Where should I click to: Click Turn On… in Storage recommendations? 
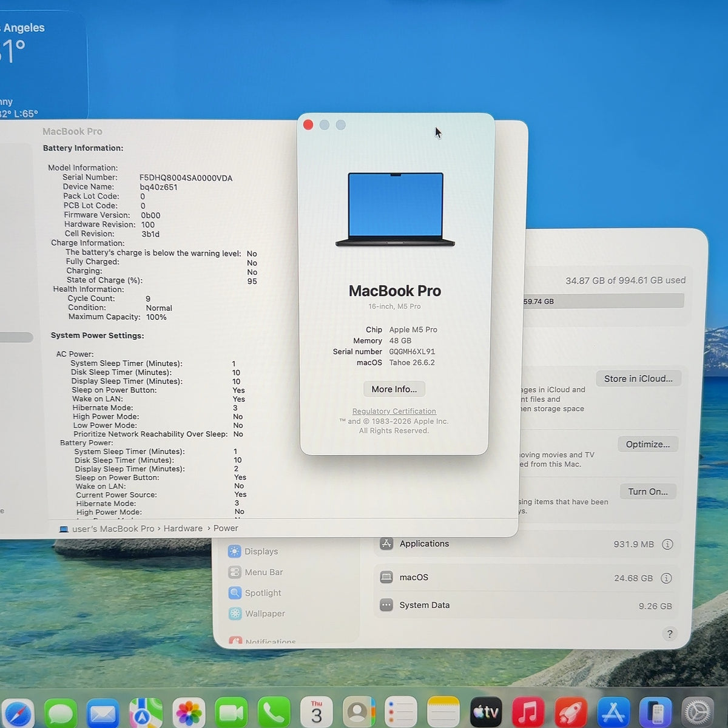pyautogui.click(x=648, y=491)
